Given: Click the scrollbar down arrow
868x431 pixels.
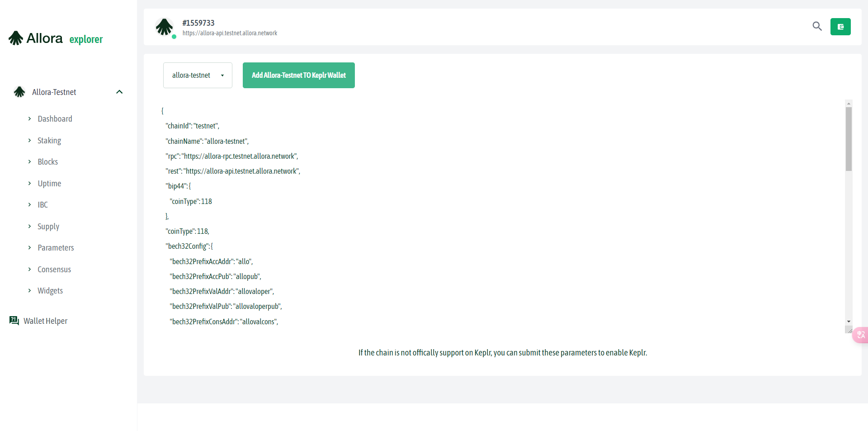Looking at the screenshot, I should pyautogui.click(x=849, y=322).
